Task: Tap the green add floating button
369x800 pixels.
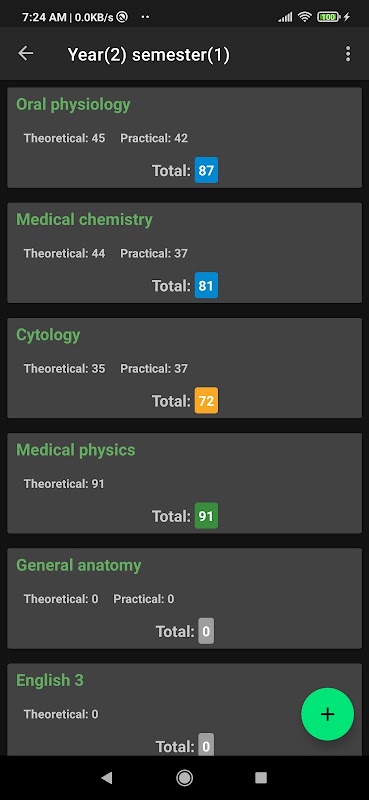Action: tap(327, 714)
